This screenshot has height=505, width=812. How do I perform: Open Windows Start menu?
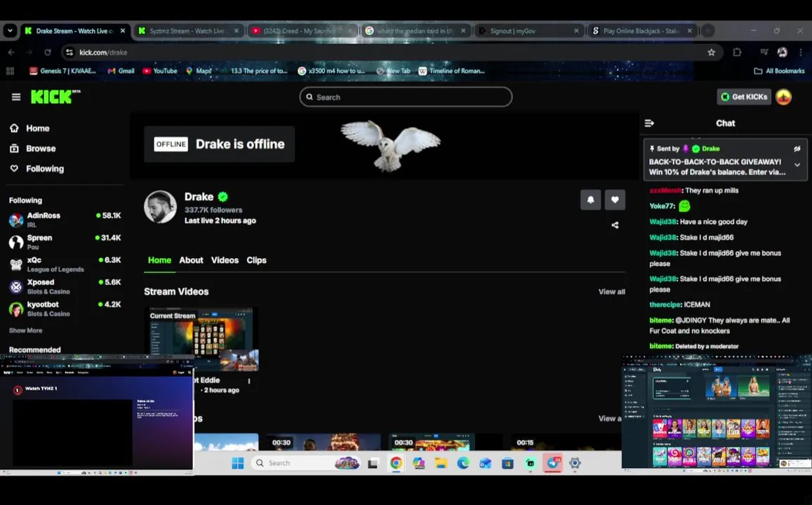click(238, 463)
